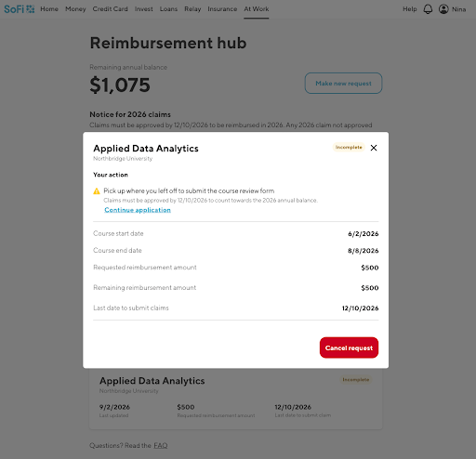Open the Nina profile avatar

[443, 9]
